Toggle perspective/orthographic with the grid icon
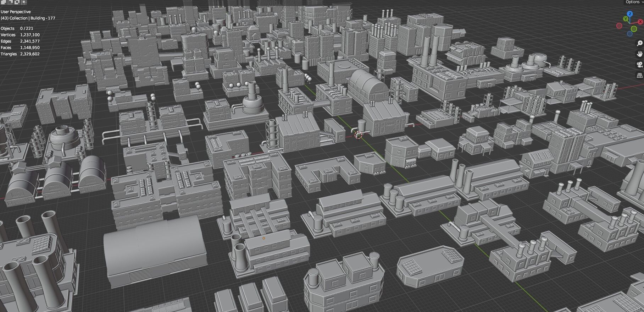This screenshot has width=644, height=312. 640,75
